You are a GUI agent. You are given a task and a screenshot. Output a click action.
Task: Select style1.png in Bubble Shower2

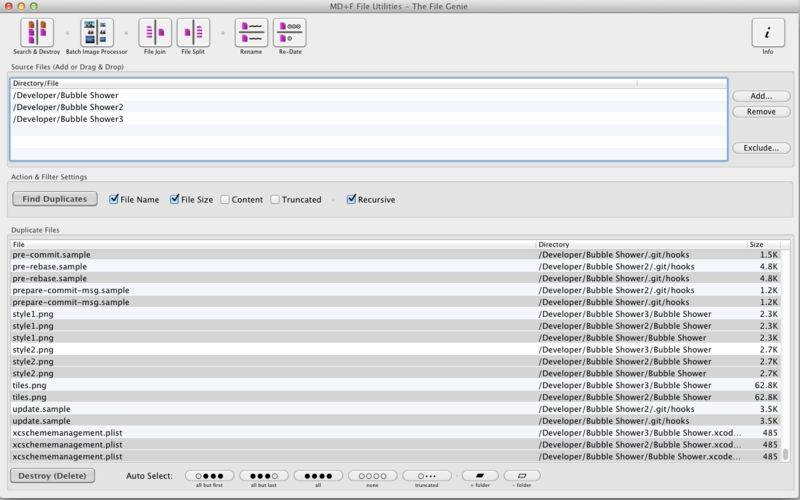396,326
